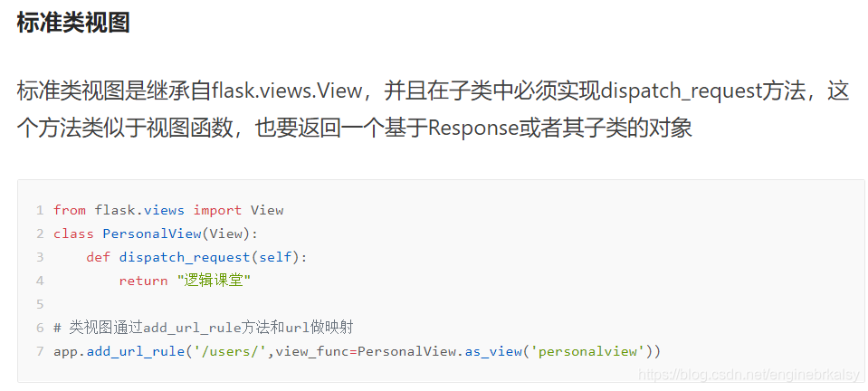Click the word Response in the paragraph
The image size is (868, 391).
[472, 128]
